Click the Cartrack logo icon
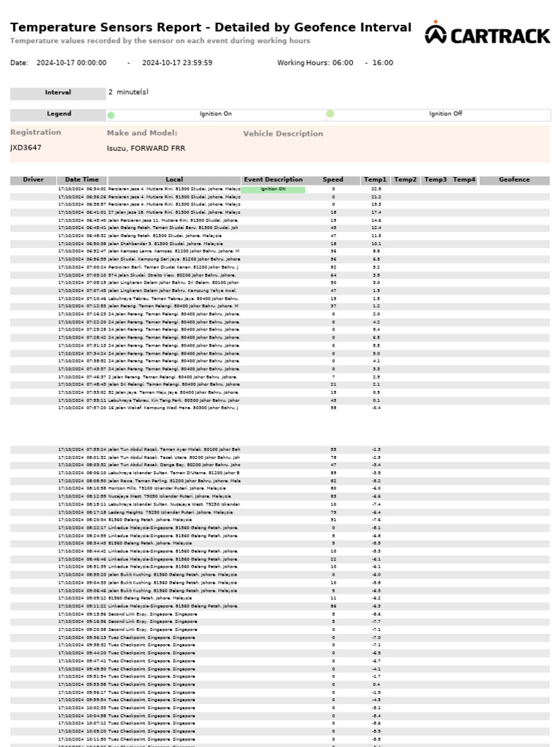Viewport: 560px width, 747px height. [x=435, y=32]
